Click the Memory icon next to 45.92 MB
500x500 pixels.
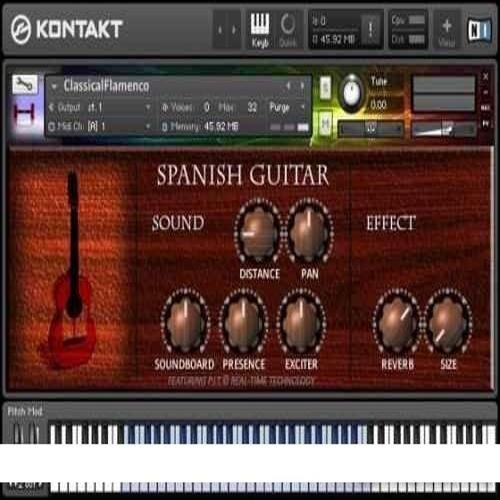coord(164,127)
